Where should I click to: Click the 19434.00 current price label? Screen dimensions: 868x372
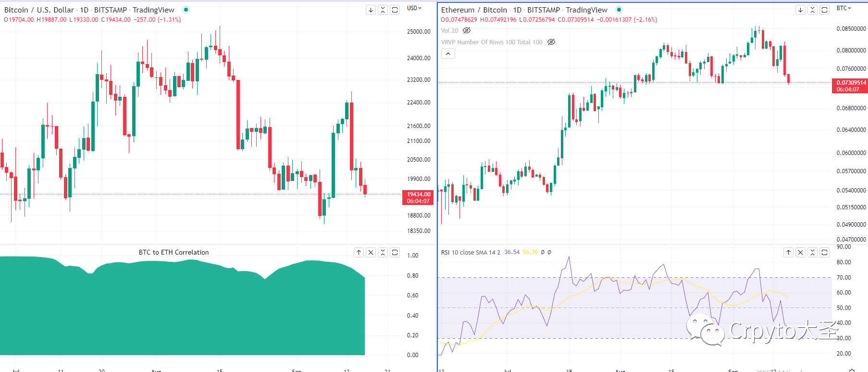[418, 197]
